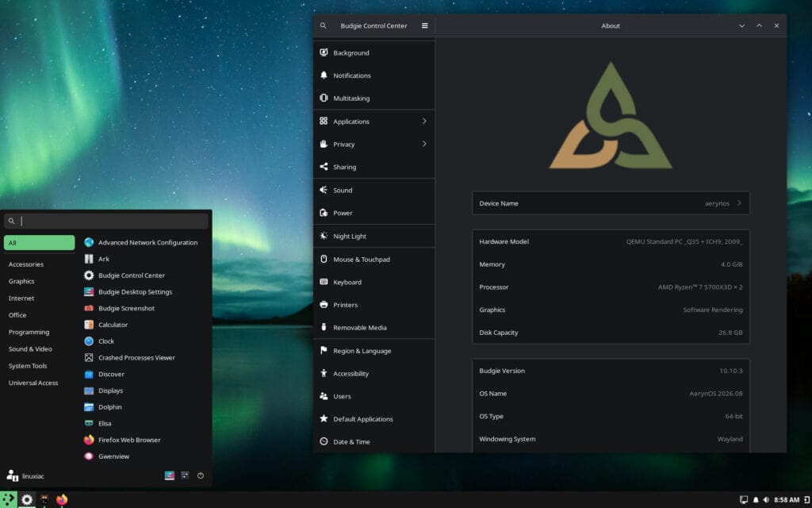Select Removable Media in the sidebar
Screen dimensions: 812x508
(x=374, y=328)
